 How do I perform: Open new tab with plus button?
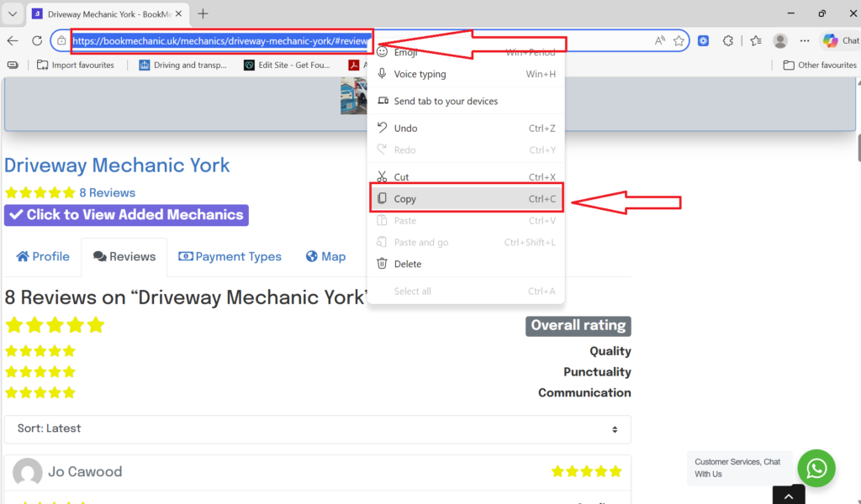(203, 13)
